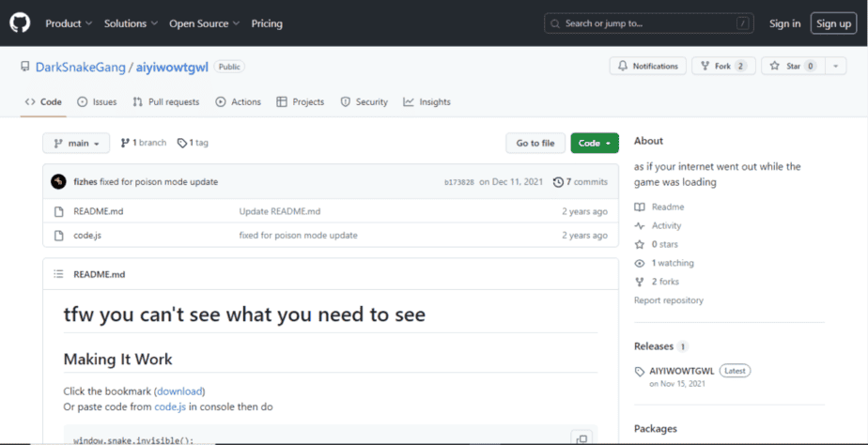
Task: Click the Packages heading
Action: 656,429
